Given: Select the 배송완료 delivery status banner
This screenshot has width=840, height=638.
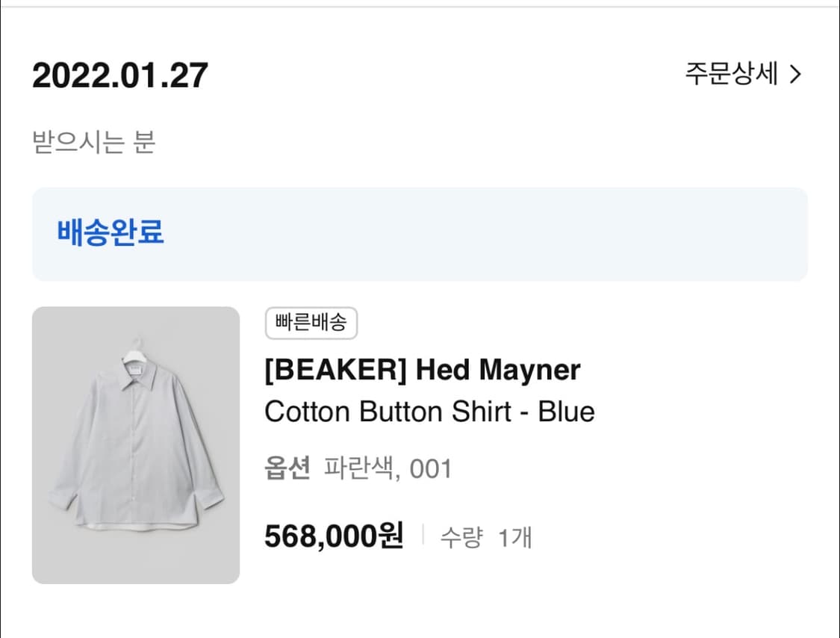Looking at the screenshot, I should 420,235.
